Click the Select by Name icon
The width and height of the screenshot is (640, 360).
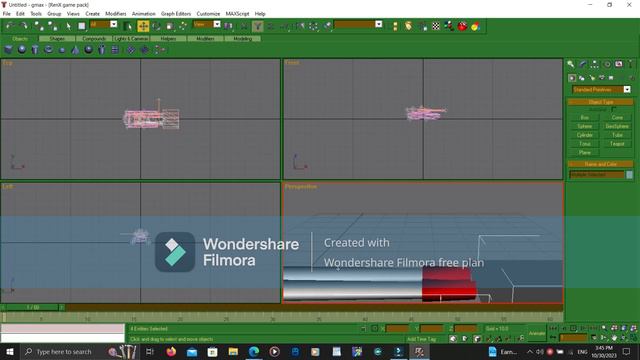tap(128, 26)
